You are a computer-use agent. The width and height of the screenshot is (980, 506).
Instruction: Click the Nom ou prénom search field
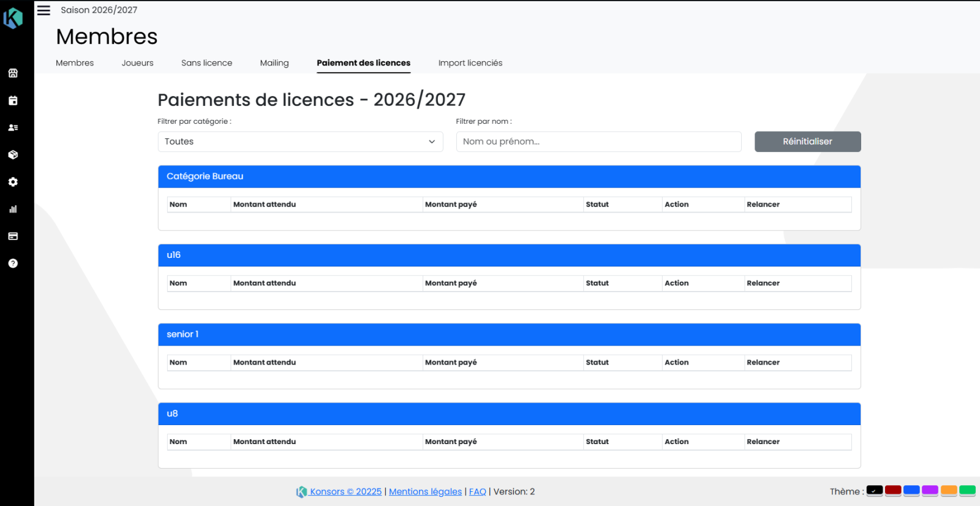click(598, 142)
